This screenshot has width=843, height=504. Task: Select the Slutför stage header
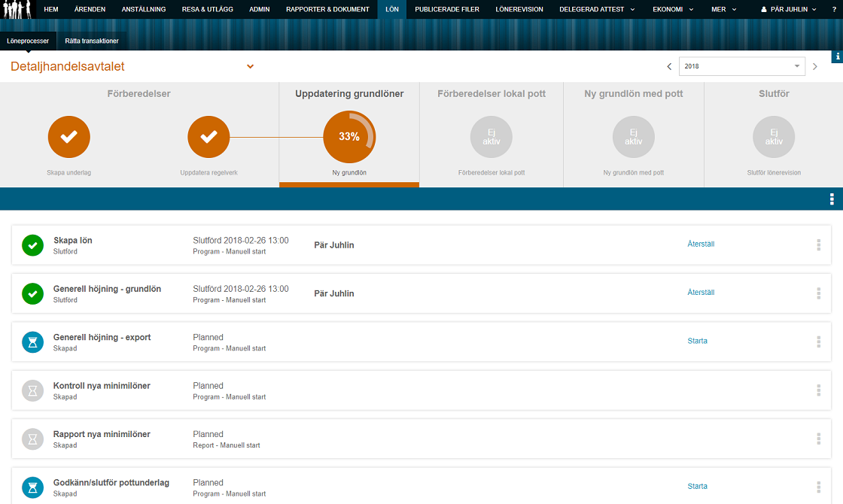click(774, 93)
